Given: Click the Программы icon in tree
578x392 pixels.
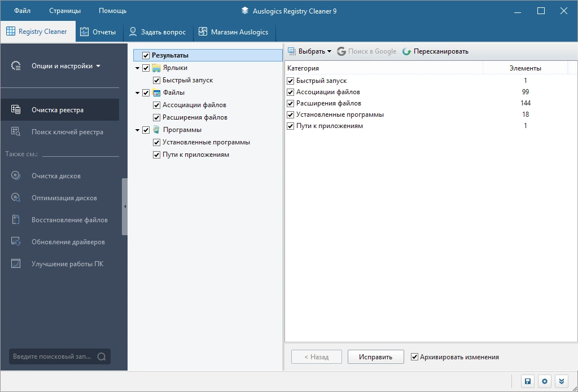Looking at the screenshot, I should (x=156, y=130).
